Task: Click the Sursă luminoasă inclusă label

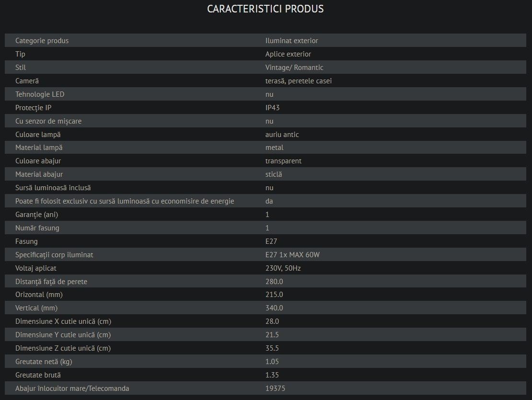Action: click(x=53, y=188)
